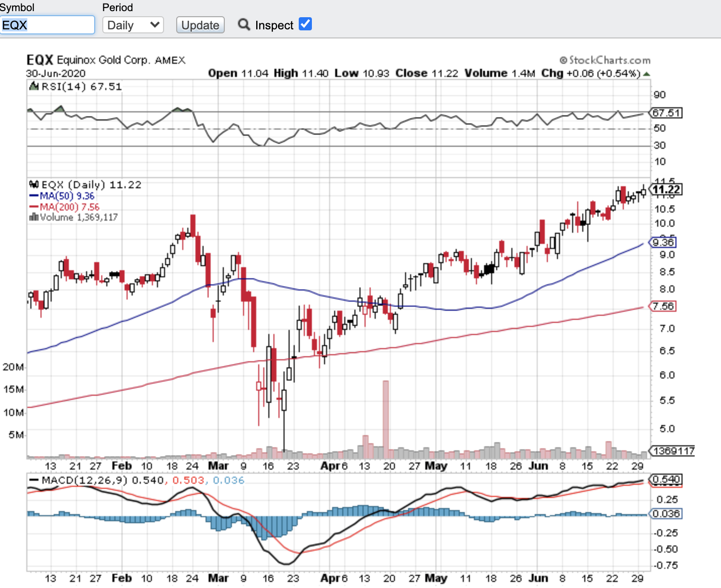Click the RSI(14) indicator icon
Image resolution: width=721 pixels, height=588 pixels.
(34, 87)
